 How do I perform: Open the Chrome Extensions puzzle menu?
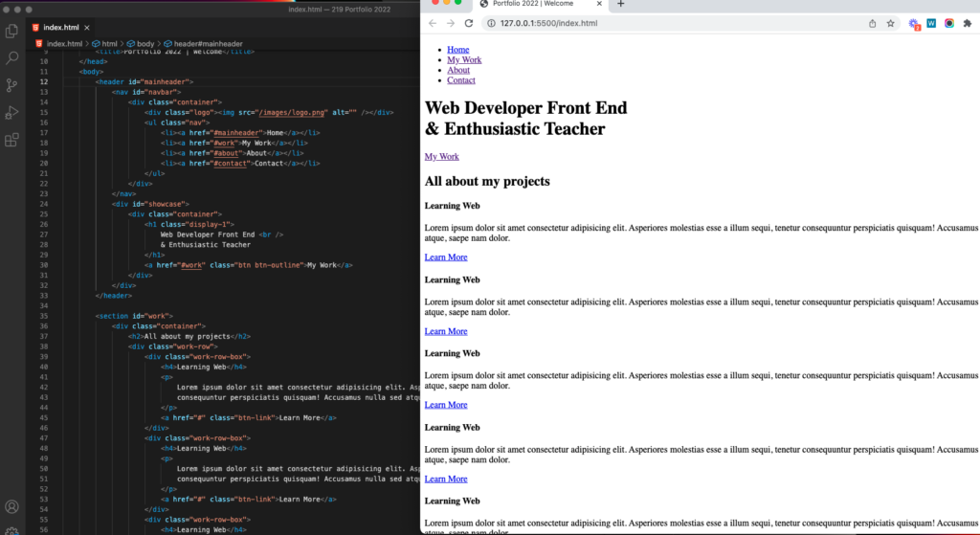[x=968, y=23]
